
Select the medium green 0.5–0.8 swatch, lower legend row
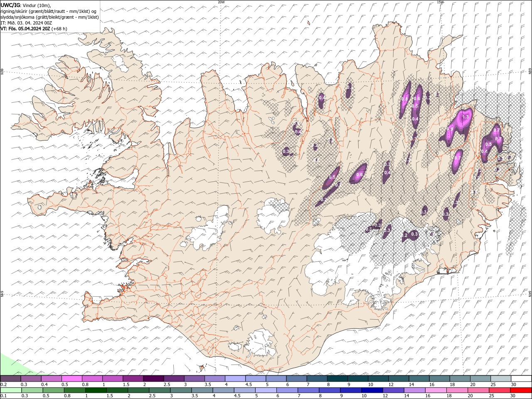coord(53,390)
